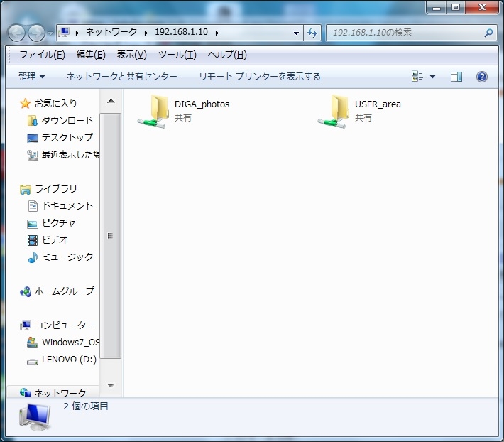Select 192.168.1.10 in the address breadcrumb
The width and height of the screenshot is (504, 442).
[x=181, y=32]
